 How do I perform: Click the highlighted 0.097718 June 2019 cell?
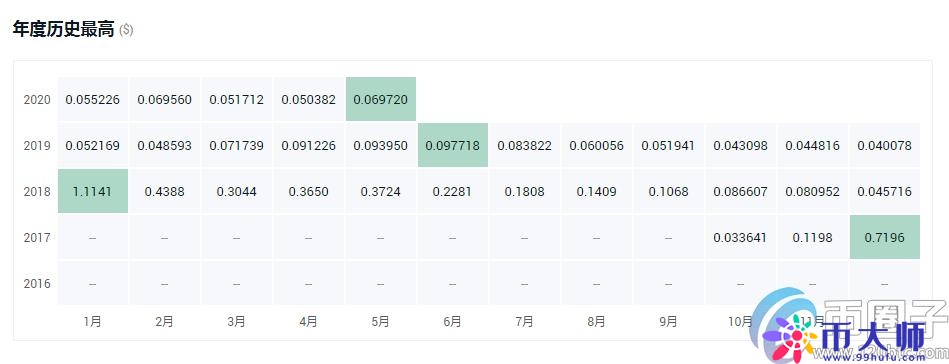pos(453,145)
